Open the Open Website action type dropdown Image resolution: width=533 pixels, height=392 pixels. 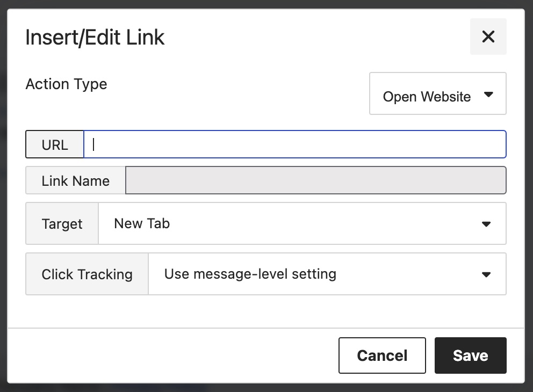(x=437, y=94)
